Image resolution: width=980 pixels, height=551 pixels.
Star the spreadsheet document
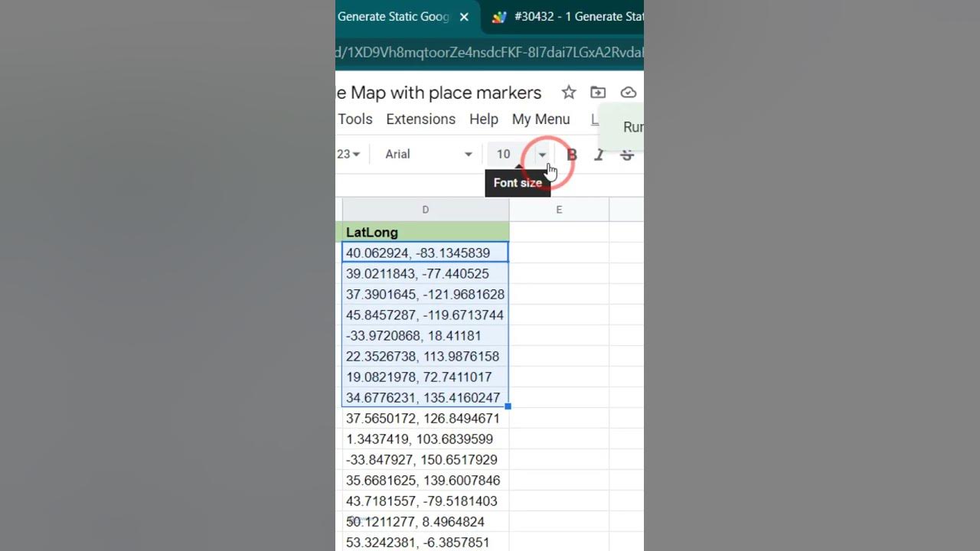[568, 93]
